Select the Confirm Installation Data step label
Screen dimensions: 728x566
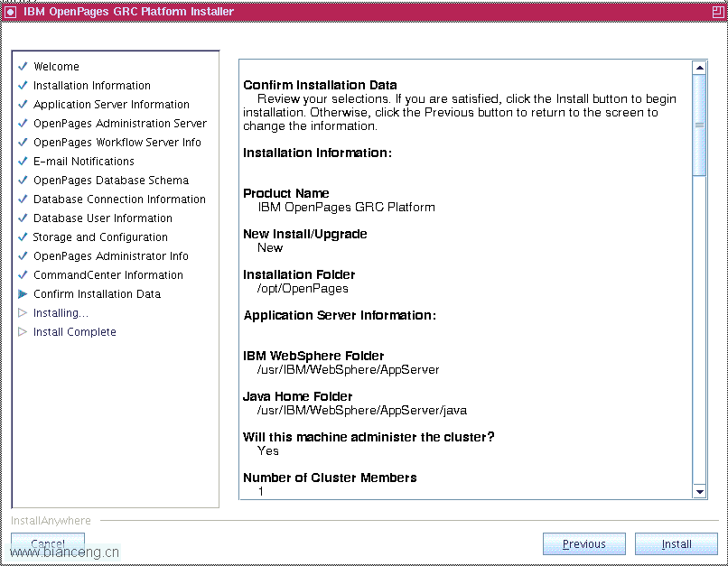97,293
